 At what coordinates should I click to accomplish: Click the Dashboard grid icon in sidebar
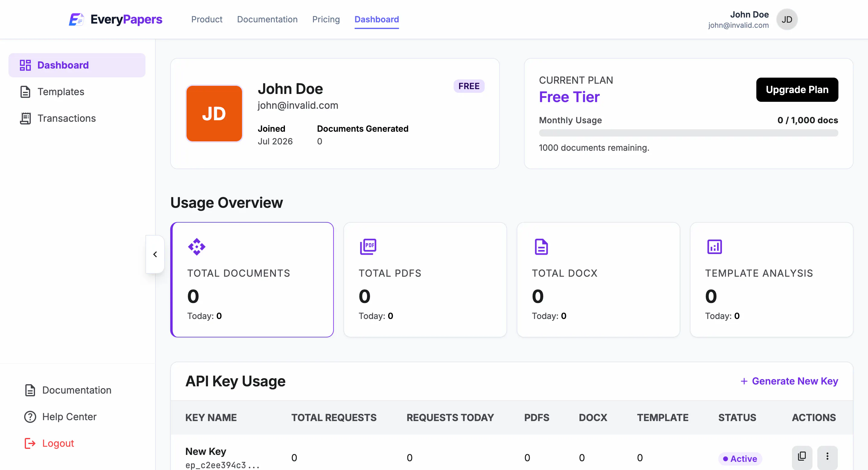[x=25, y=65]
